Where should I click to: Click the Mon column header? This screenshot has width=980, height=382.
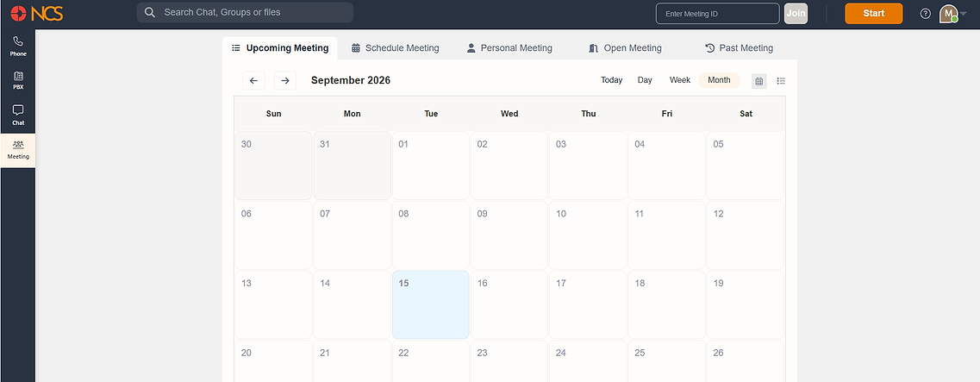pyautogui.click(x=352, y=114)
